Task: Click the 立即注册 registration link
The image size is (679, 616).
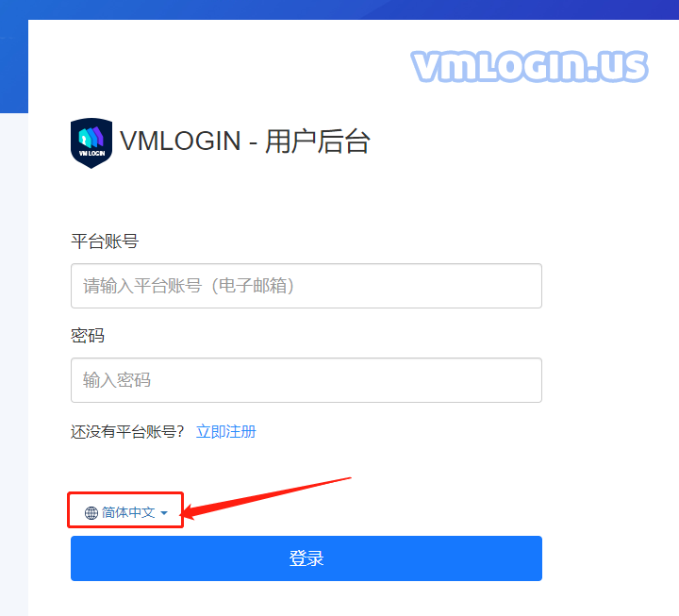Action: tap(226, 431)
